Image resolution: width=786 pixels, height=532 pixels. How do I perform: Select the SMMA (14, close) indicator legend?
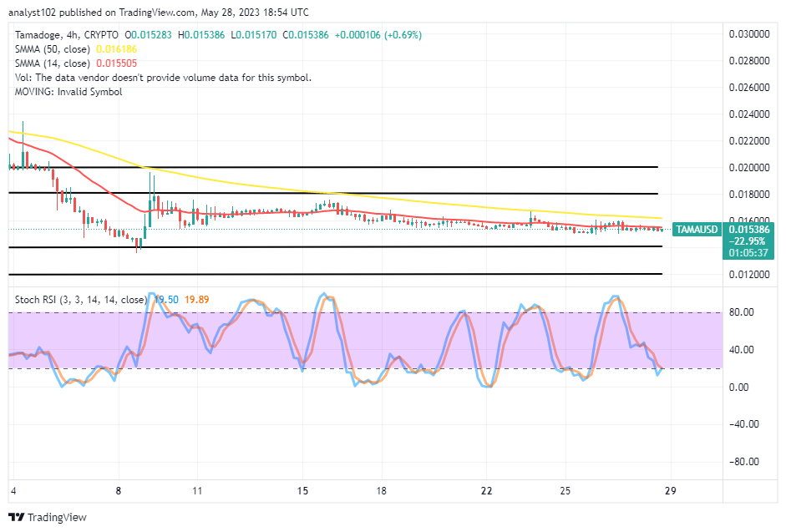pyautogui.click(x=52, y=63)
